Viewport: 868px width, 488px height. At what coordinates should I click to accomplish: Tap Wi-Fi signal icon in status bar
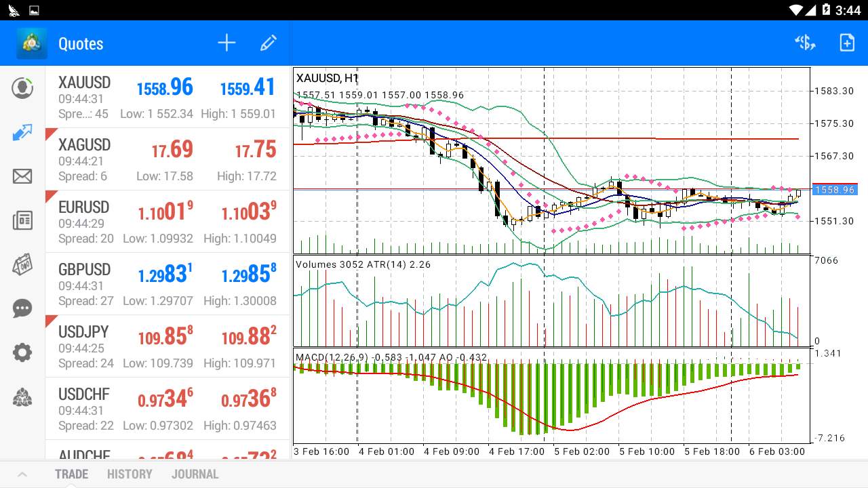tap(797, 9)
